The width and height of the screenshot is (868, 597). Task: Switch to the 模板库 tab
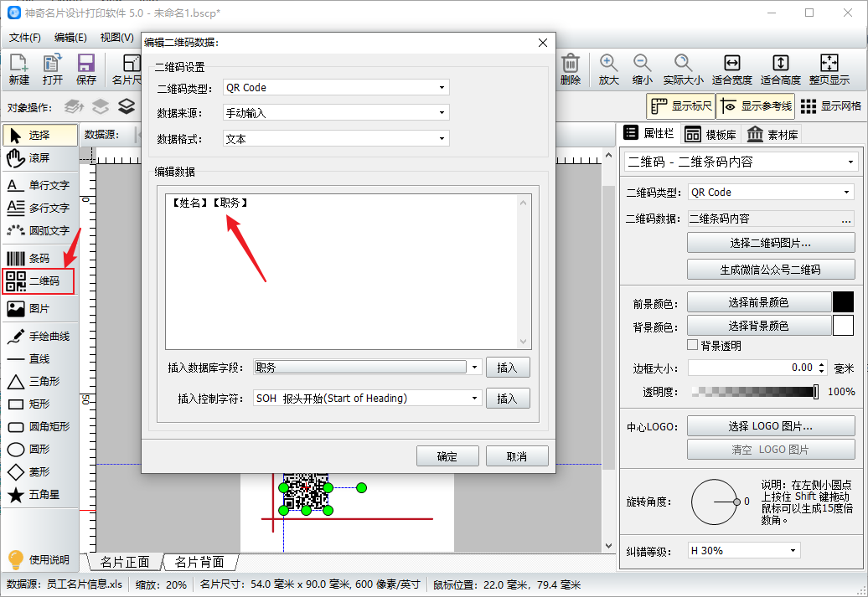pos(710,135)
